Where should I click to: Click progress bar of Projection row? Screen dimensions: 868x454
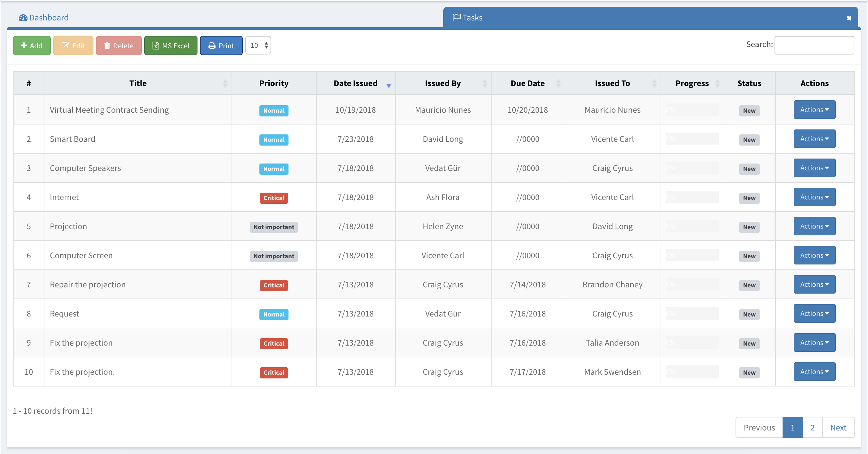[692, 226]
